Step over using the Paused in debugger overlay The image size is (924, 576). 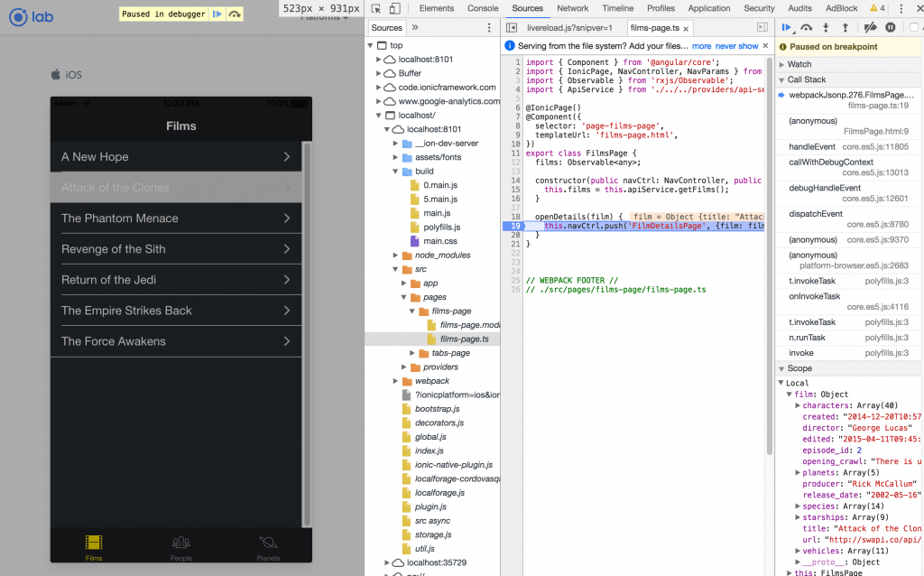[x=235, y=14]
